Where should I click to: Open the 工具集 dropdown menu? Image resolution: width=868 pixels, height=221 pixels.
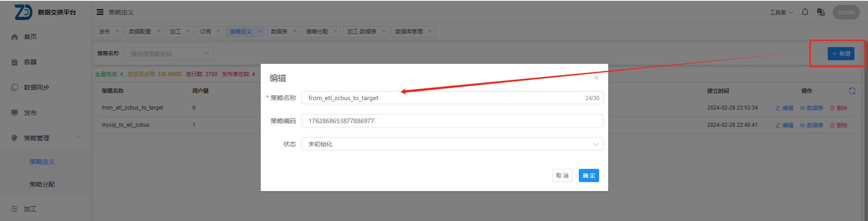781,12
